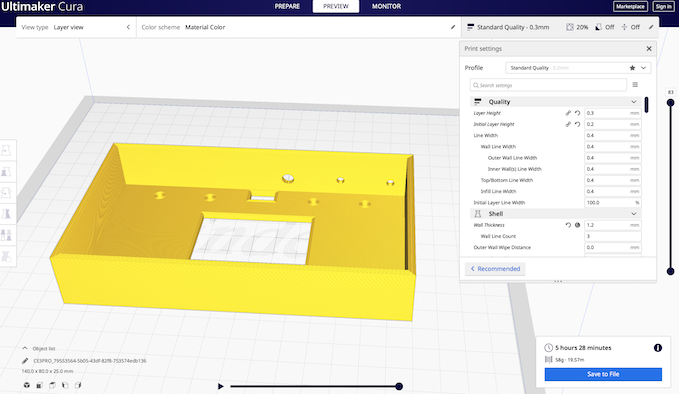Open Per Model Settings tool
The width and height of the screenshot is (679, 394).
(x=6, y=235)
